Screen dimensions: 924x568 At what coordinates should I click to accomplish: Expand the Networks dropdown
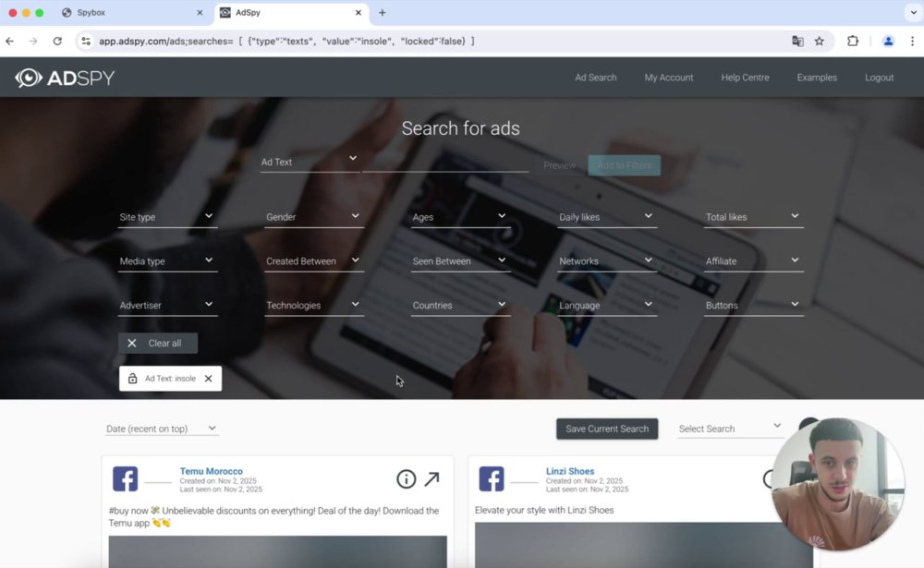click(607, 261)
